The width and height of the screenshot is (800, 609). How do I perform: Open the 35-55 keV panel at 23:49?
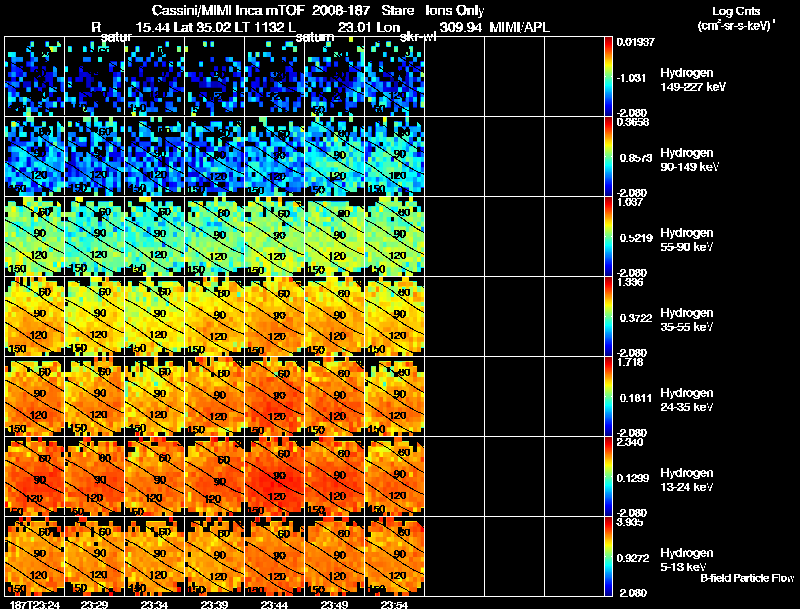[334, 317]
